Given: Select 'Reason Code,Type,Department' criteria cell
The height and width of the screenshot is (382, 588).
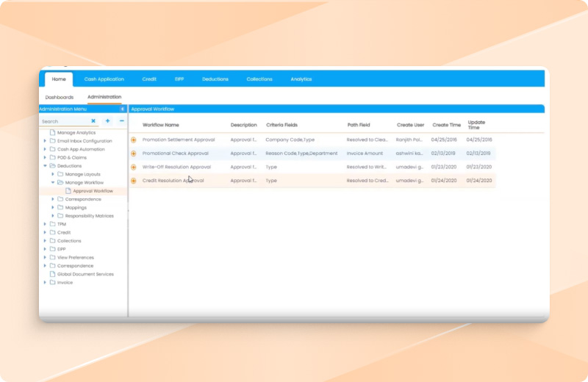Looking at the screenshot, I should point(301,154).
